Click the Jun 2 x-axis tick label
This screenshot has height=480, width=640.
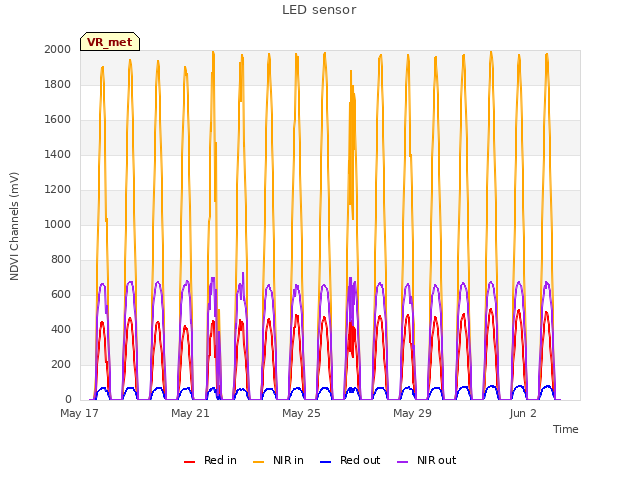point(523,413)
